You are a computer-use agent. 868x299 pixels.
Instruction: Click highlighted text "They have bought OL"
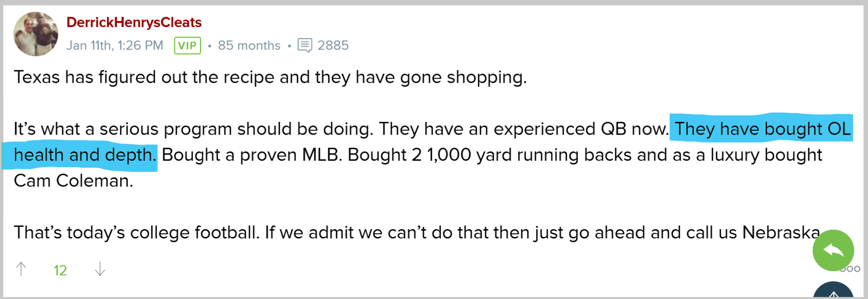click(762, 129)
